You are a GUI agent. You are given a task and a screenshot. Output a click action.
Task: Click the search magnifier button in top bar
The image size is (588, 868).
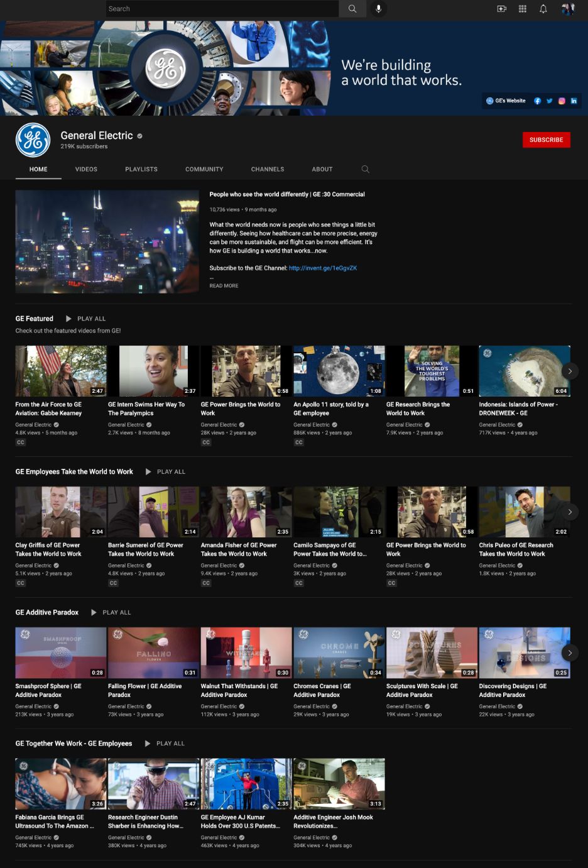tap(352, 9)
